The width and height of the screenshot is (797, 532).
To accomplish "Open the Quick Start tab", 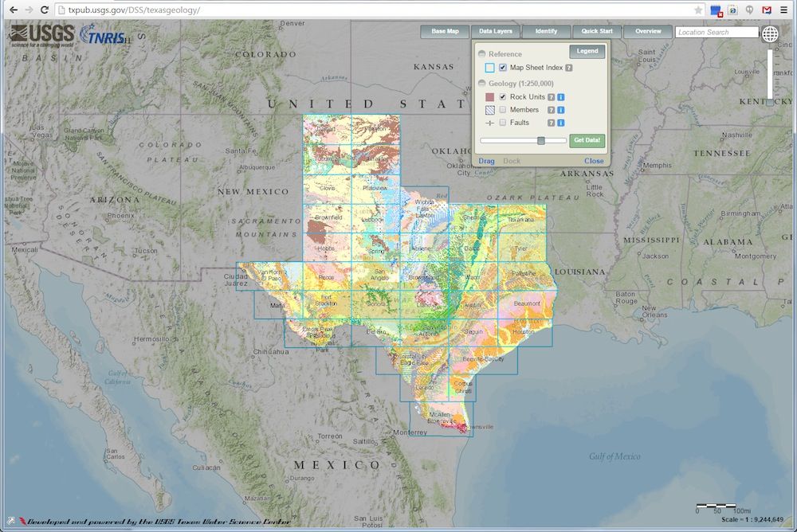I will pos(597,32).
